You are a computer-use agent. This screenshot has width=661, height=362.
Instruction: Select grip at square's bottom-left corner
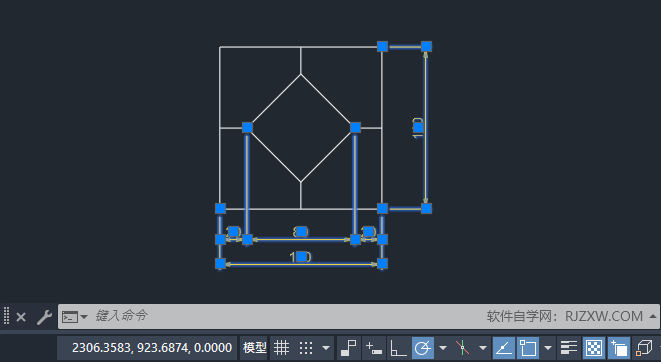pos(220,208)
